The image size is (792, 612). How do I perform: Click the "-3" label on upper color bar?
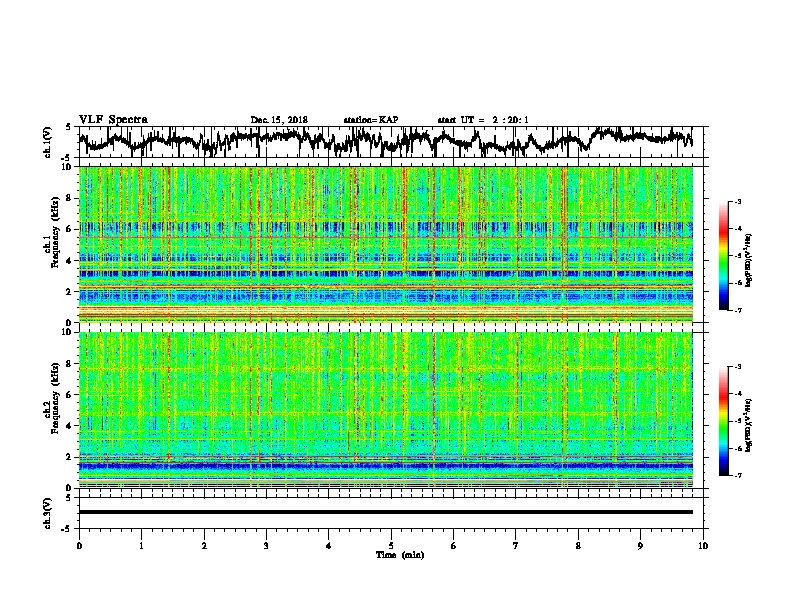[737, 202]
